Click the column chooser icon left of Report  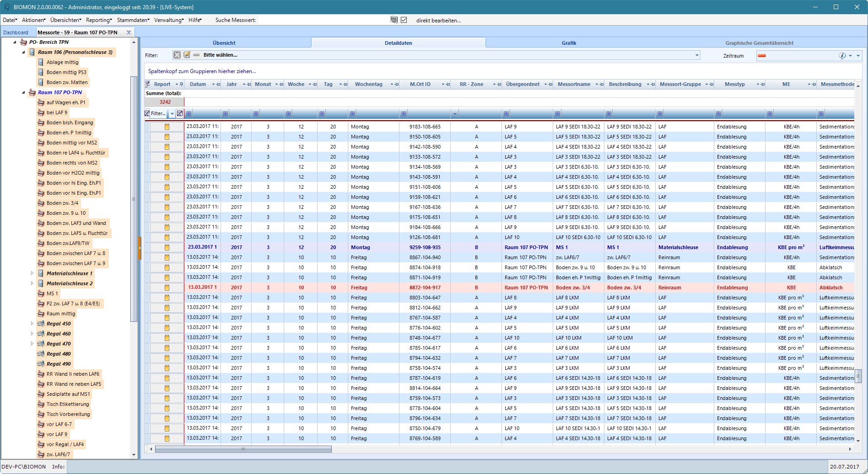pyautogui.click(x=148, y=84)
